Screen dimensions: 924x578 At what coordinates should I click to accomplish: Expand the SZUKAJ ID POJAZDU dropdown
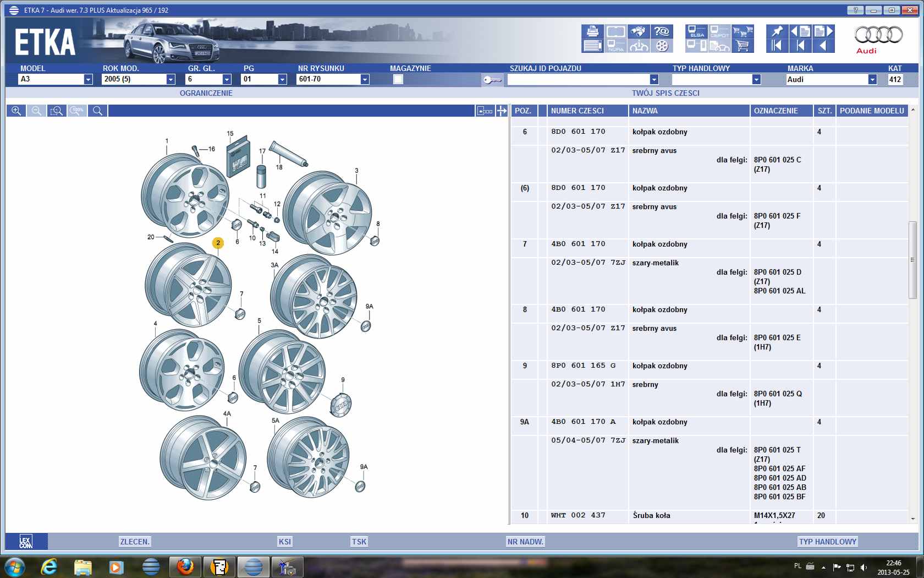point(653,79)
